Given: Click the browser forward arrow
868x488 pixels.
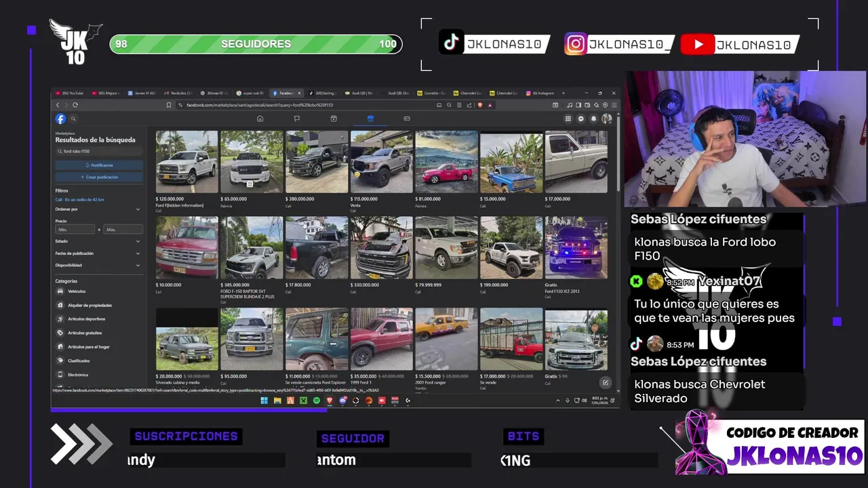Looking at the screenshot, I should point(66,105).
